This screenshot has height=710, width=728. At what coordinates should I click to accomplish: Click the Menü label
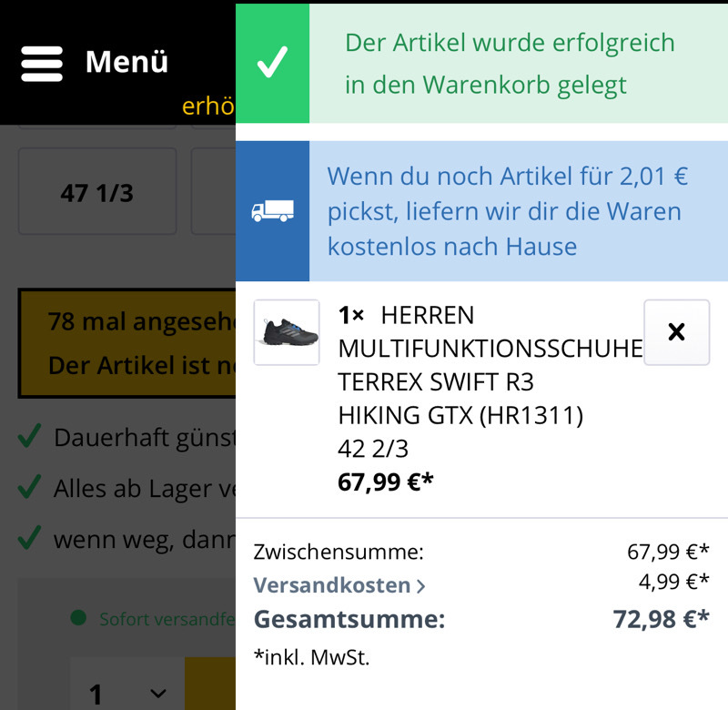126,62
